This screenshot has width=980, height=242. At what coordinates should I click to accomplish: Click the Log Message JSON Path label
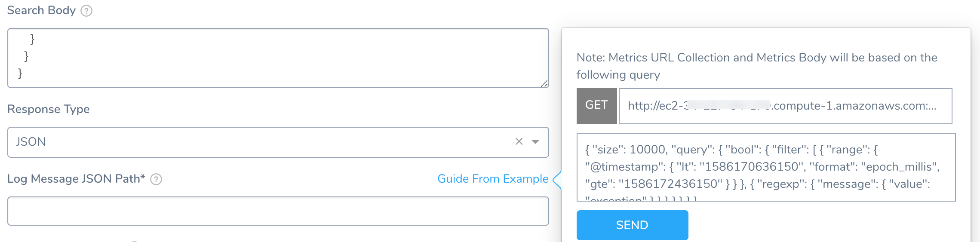coord(76,179)
